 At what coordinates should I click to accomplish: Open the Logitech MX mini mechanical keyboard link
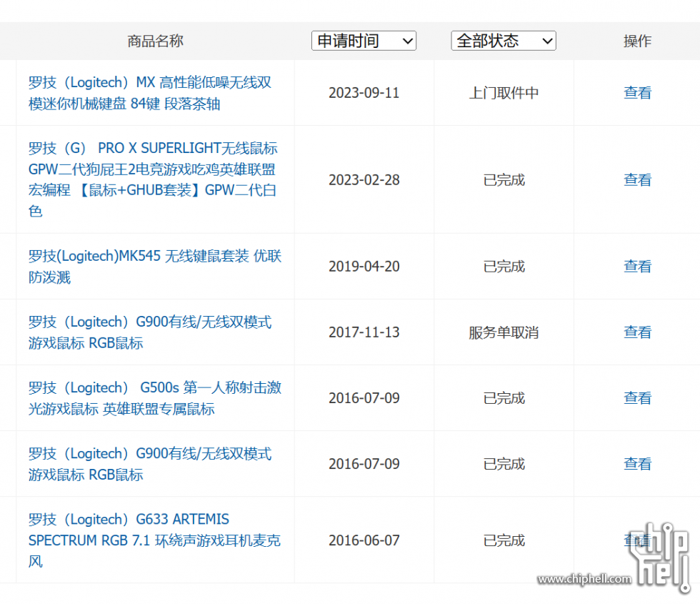[x=150, y=93]
